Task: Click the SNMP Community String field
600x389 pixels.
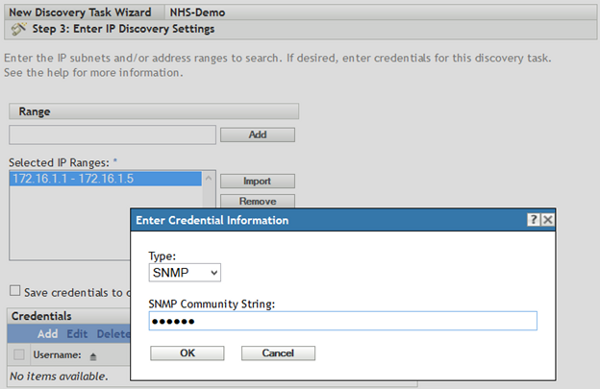Action: 343,321
